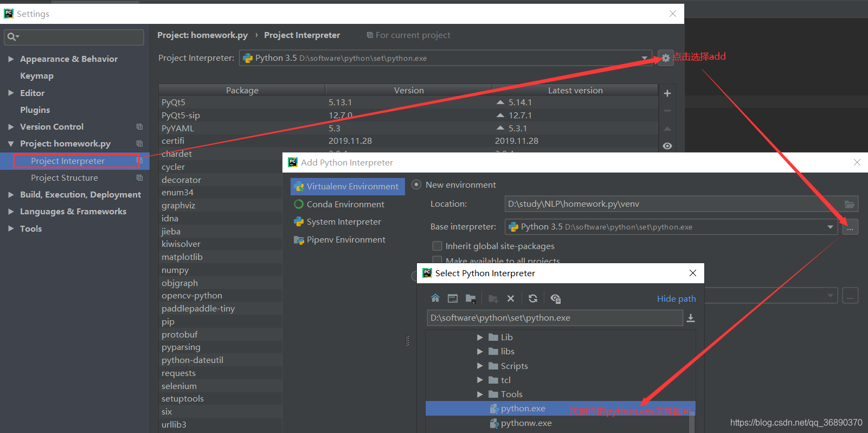Select the PyQt5 package row

(408, 102)
